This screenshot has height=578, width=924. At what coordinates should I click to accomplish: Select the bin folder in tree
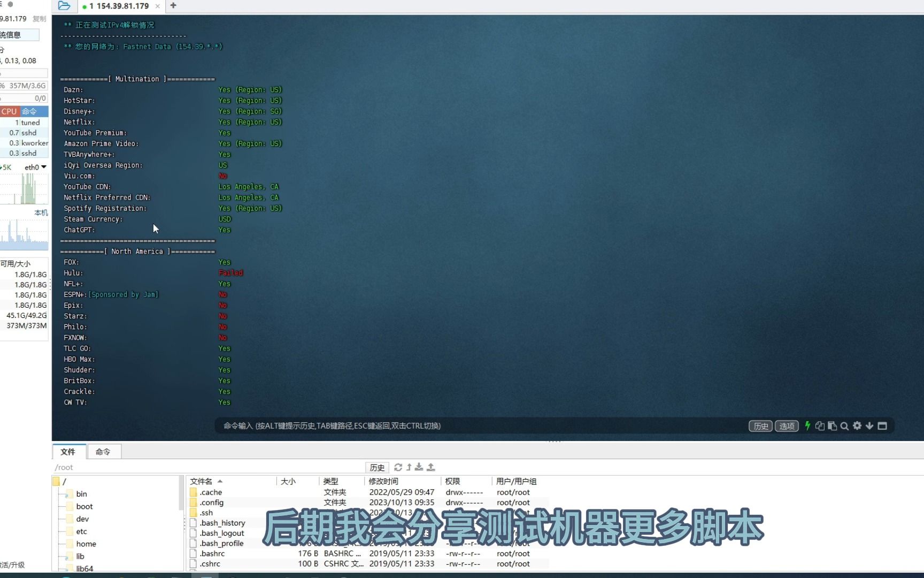[x=76, y=494]
